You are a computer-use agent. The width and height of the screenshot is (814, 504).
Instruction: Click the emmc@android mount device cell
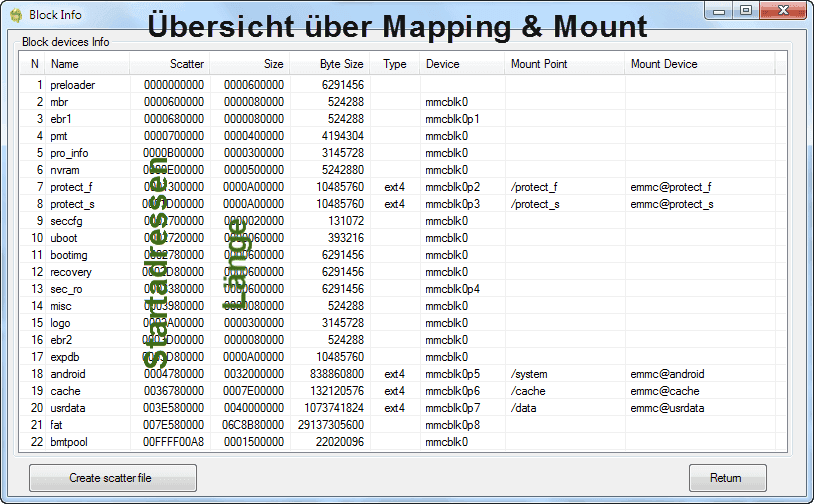(667, 374)
